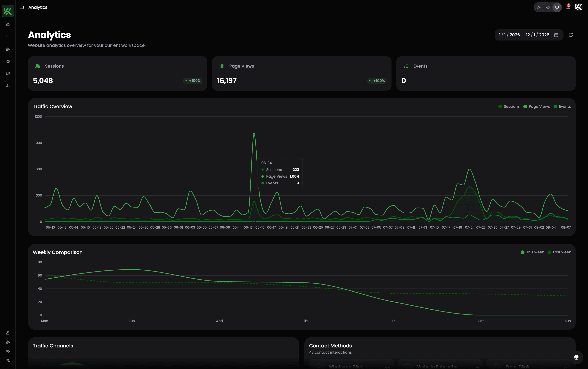Open the megaphone campaigns icon
Screen dimensions: 588x369
(x=8, y=61)
